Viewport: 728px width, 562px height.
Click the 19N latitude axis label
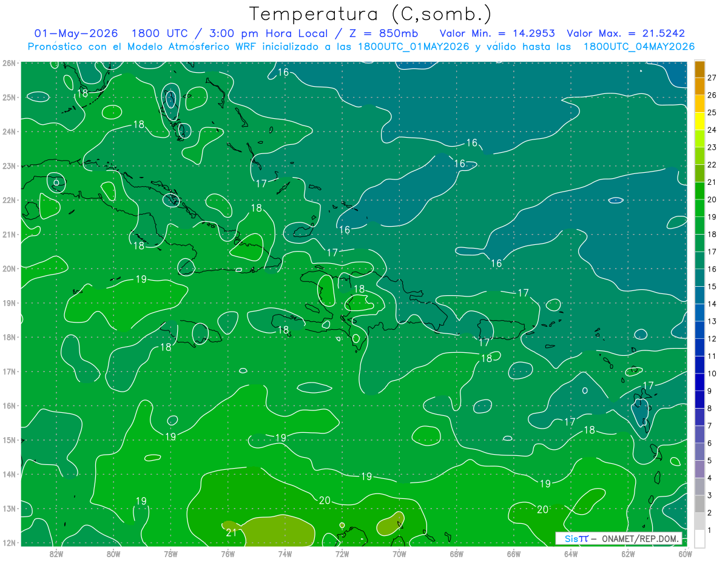click(9, 303)
